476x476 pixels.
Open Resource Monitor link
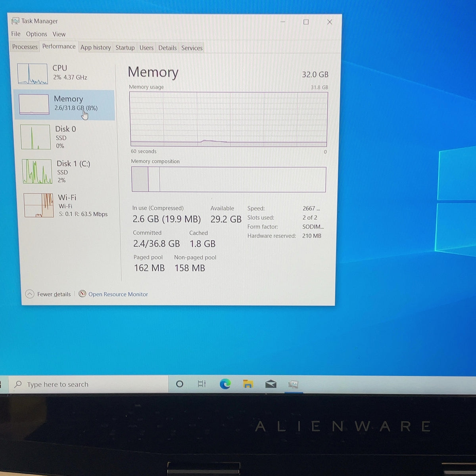pos(118,294)
